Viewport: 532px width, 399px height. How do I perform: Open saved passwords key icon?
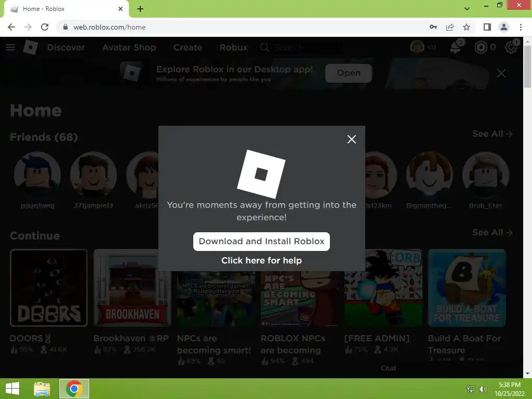pyautogui.click(x=433, y=27)
